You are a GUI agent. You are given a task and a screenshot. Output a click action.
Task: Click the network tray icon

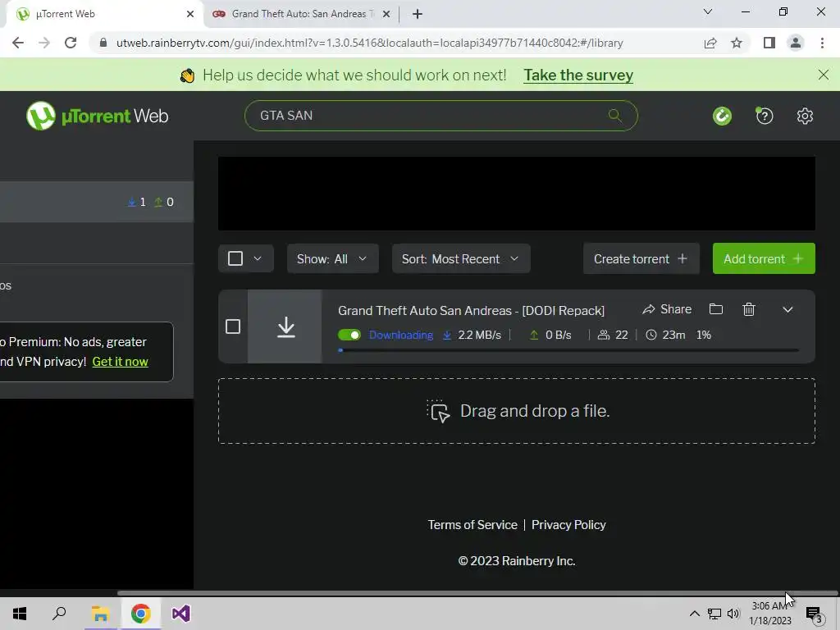(714, 614)
